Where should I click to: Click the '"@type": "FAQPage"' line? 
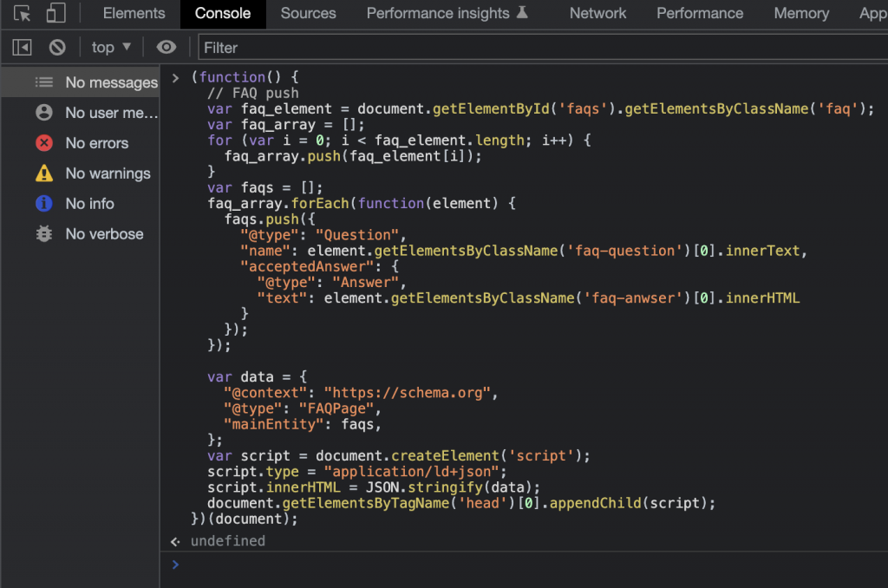pyautogui.click(x=303, y=408)
